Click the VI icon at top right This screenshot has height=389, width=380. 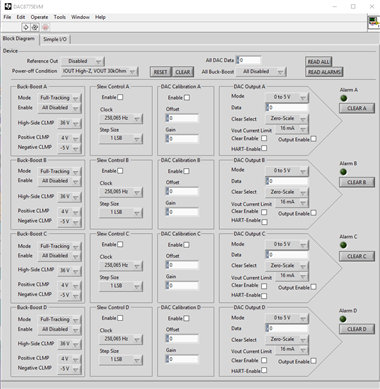pos(373,23)
